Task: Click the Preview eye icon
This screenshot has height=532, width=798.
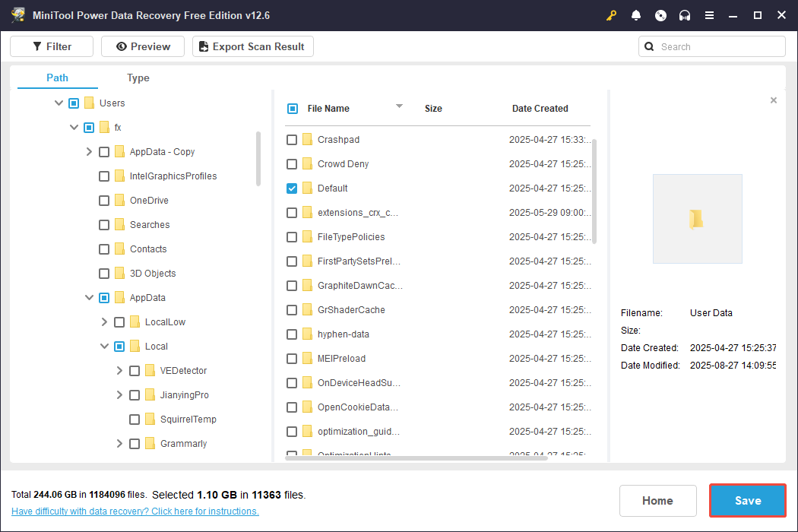Action: click(x=121, y=46)
